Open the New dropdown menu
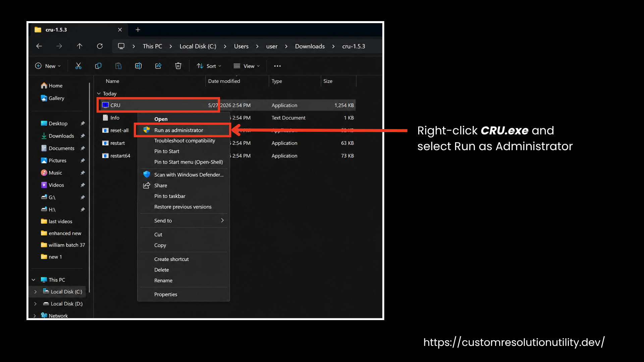Viewport: 644px width, 362px height. point(48,66)
